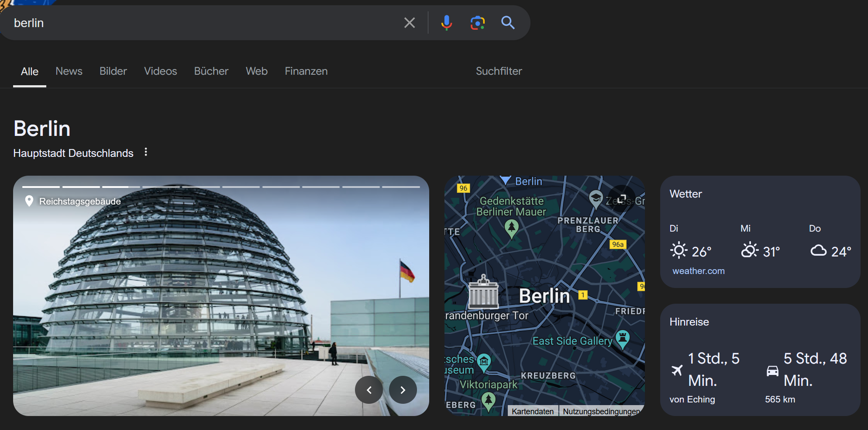Jump to the first carousel progress segment

(41, 187)
